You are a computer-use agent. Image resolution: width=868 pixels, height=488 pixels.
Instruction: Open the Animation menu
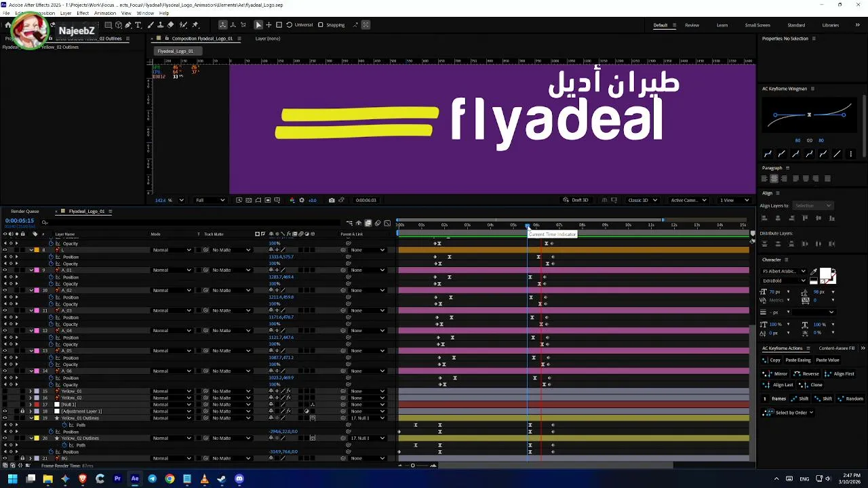104,13
